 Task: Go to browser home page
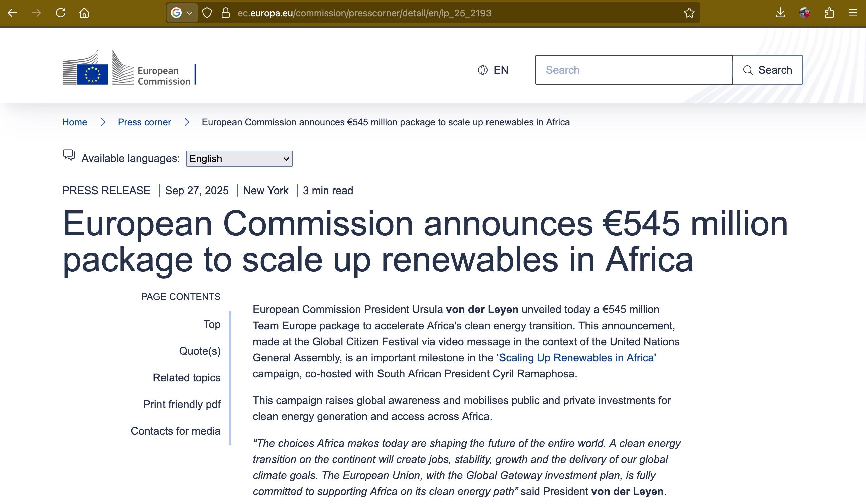84,13
